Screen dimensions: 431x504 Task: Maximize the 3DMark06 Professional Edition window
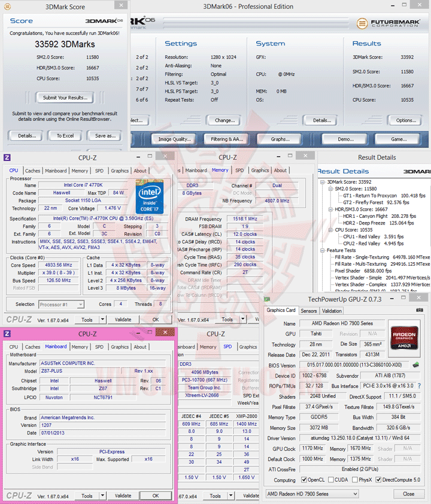404,5
